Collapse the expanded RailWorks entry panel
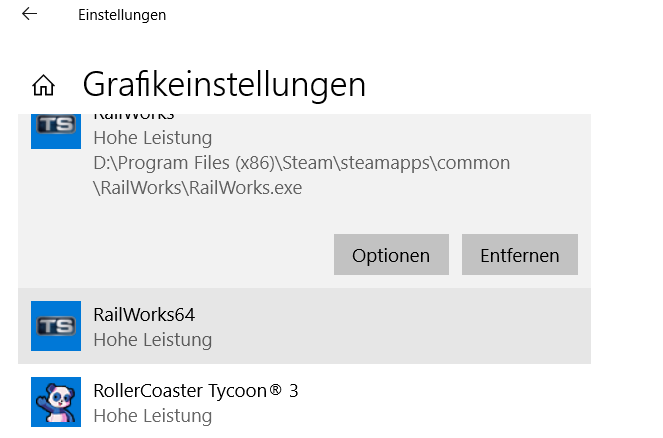The image size is (663, 438). (x=304, y=201)
